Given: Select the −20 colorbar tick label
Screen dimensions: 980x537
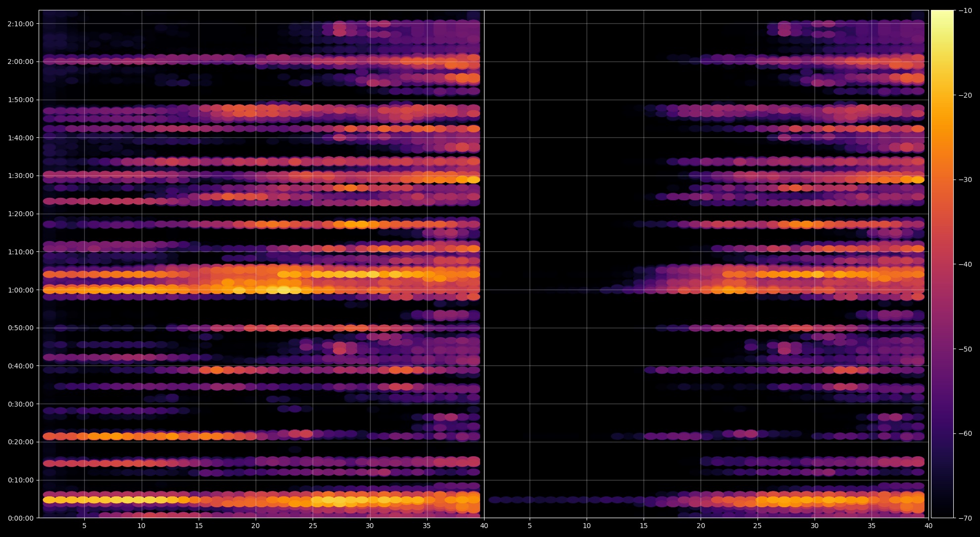Looking at the screenshot, I should tap(965, 95).
